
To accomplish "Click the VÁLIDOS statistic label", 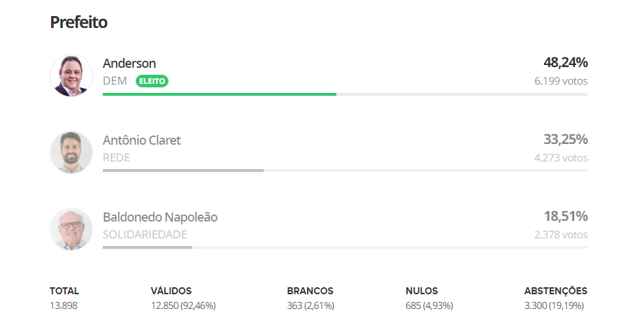I will click(x=171, y=291).
